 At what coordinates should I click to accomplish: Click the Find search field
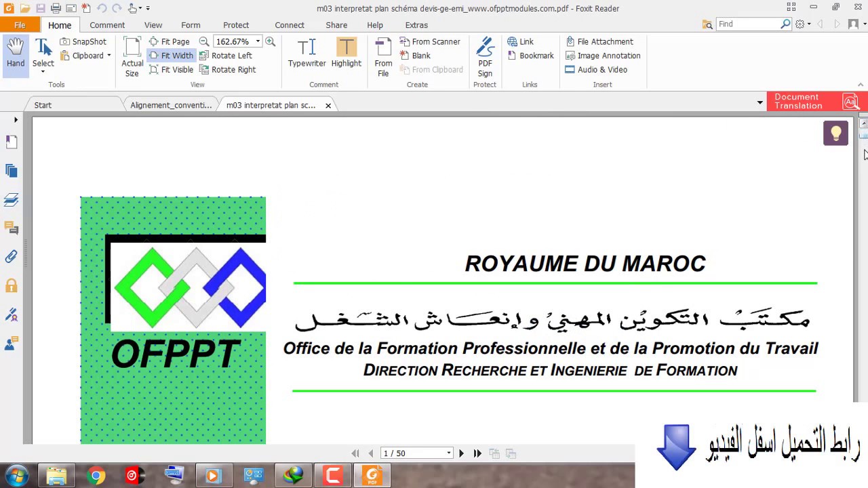[749, 24]
